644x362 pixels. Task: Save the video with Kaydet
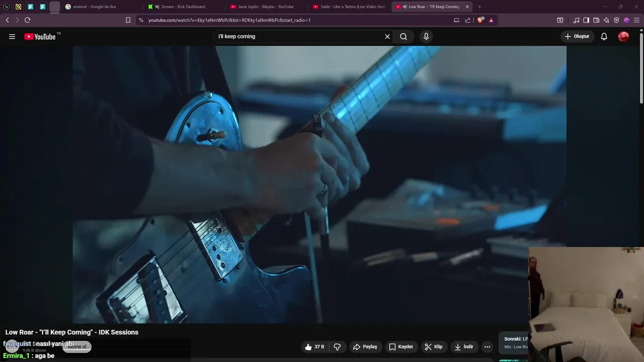[401, 347]
